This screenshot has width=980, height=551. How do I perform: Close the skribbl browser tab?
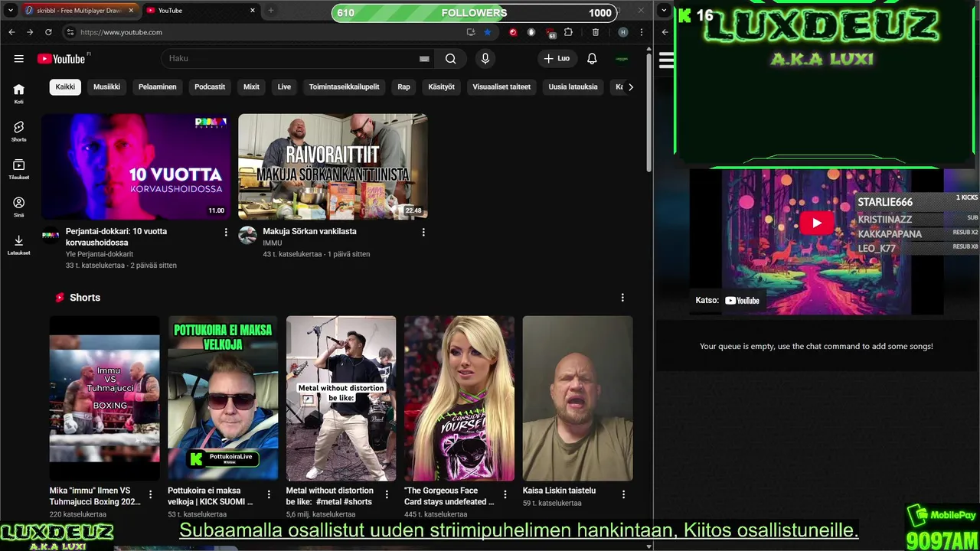[x=131, y=11]
